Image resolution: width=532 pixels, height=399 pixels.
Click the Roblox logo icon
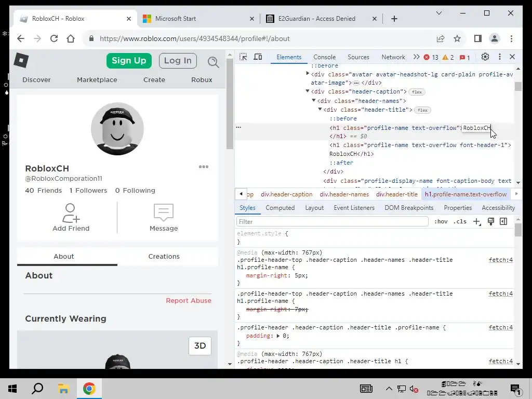click(21, 61)
